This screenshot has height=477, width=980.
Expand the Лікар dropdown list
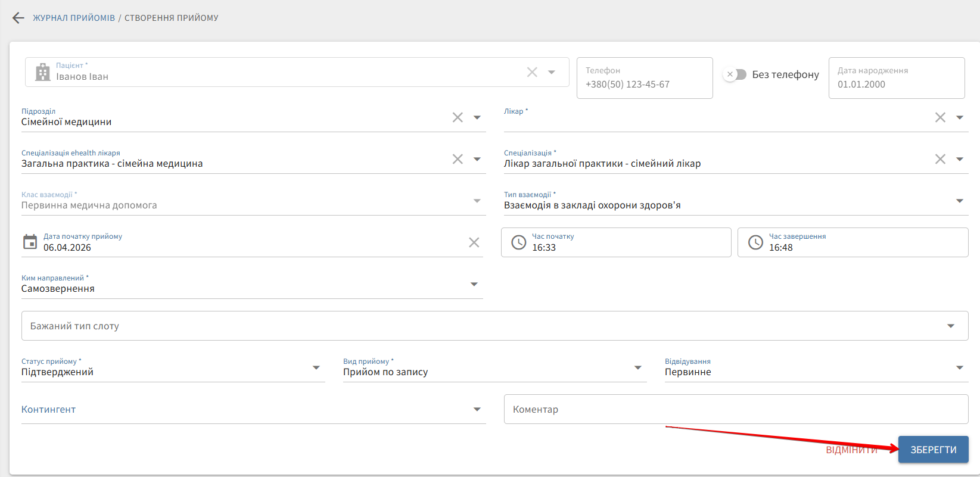[960, 117]
